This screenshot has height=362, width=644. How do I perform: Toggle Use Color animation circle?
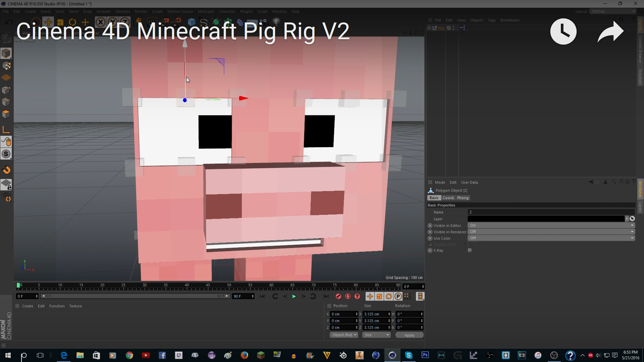[430, 238]
